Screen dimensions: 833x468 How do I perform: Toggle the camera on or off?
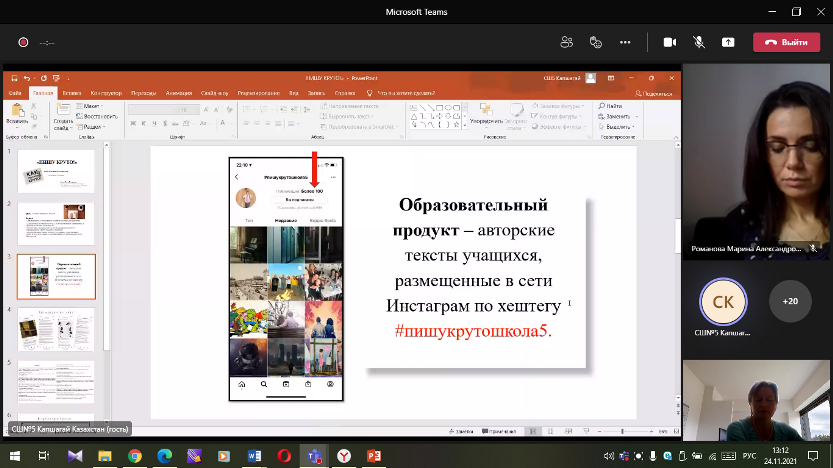coord(670,42)
